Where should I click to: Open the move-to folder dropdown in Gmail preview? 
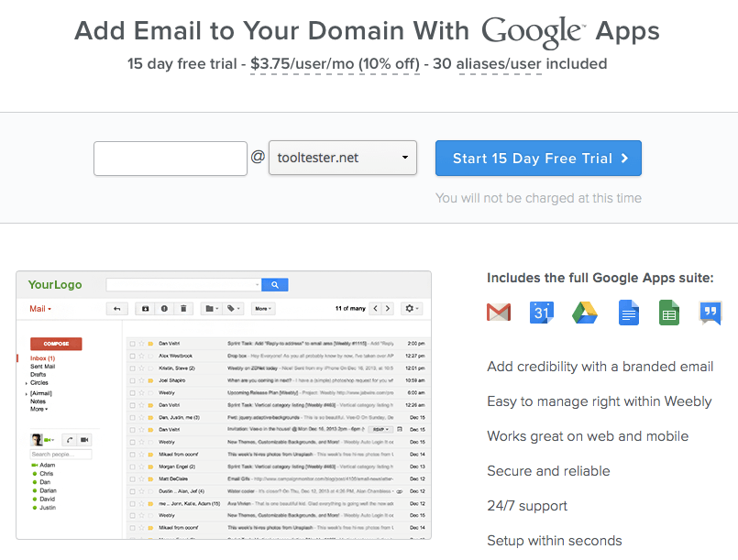pyautogui.click(x=212, y=309)
